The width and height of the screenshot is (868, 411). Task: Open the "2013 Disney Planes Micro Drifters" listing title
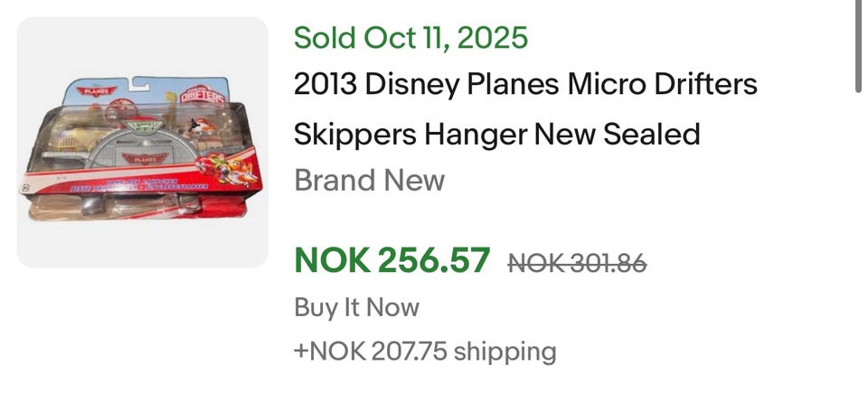pos(525,85)
